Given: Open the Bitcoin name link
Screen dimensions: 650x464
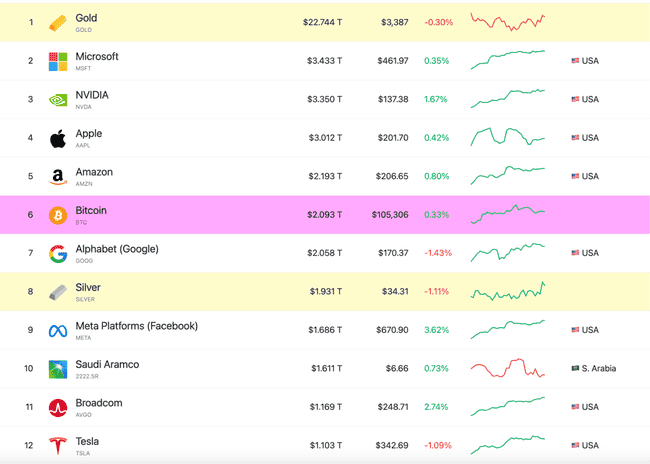Looking at the screenshot, I should (x=91, y=211).
